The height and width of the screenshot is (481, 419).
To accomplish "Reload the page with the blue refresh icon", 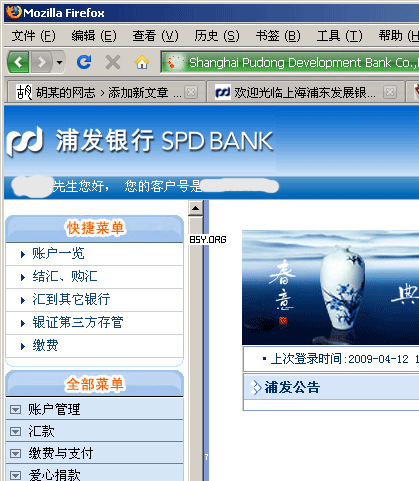I will coord(84,62).
